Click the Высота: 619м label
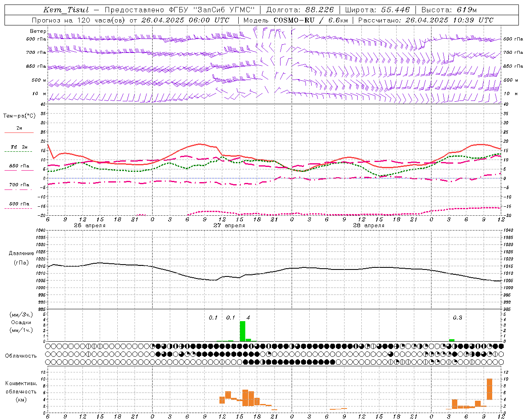Viewport: 525px width, 420px height. click(449, 10)
